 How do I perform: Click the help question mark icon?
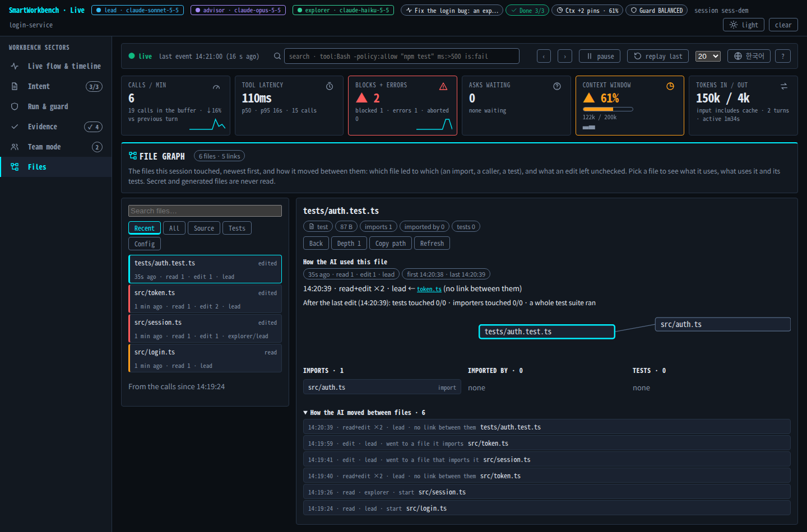(x=783, y=56)
